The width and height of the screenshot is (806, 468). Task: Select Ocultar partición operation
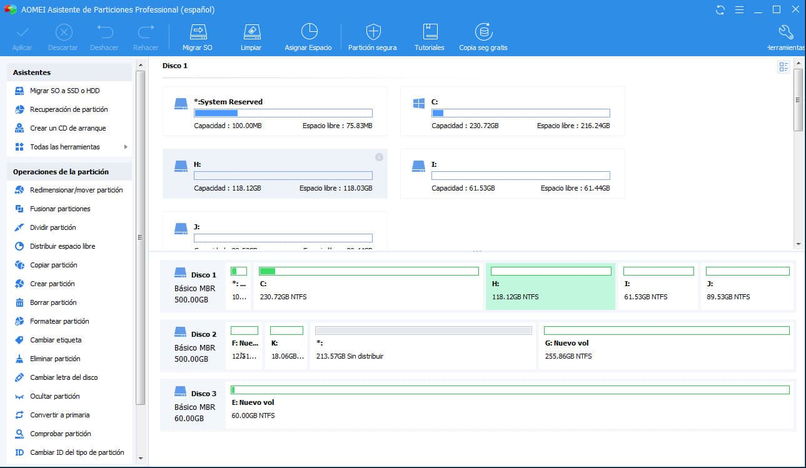coord(54,397)
